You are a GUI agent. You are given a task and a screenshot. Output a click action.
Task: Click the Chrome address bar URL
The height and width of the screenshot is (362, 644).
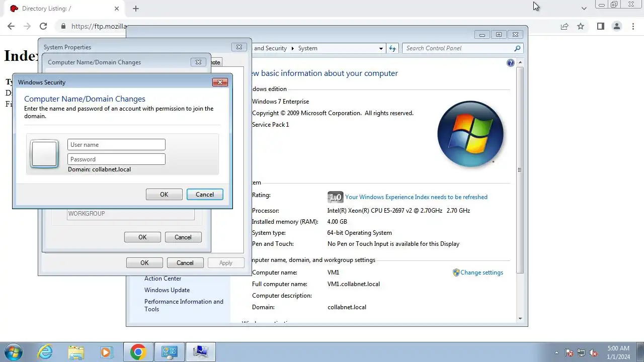tap(99, 26)
